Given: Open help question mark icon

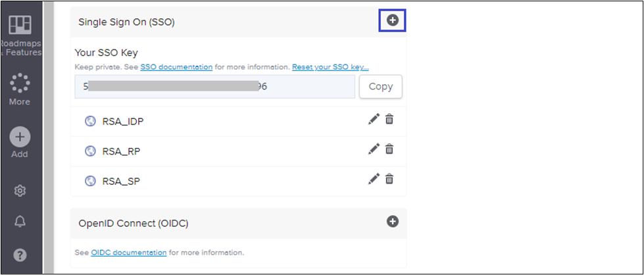Looking at the screenshot, I should (x=20, y=255).
